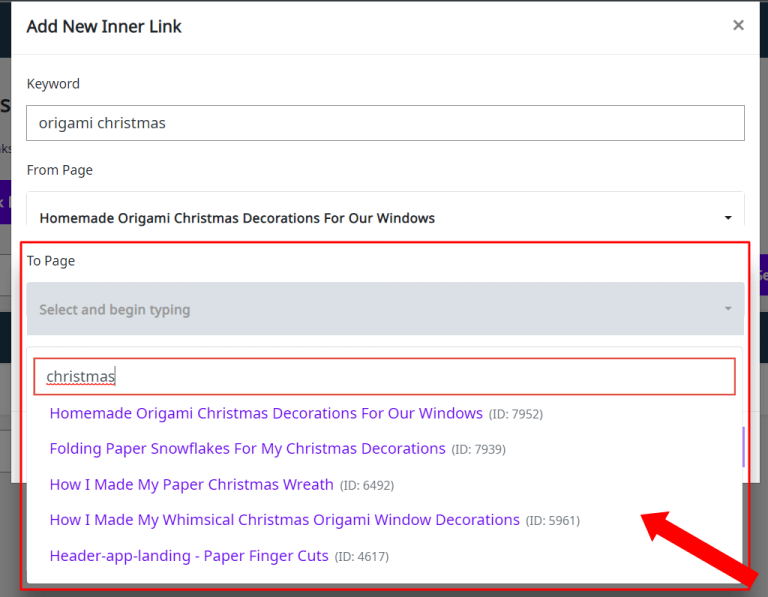Click the '(ID: 7952)' text in first result

(516, 414)
